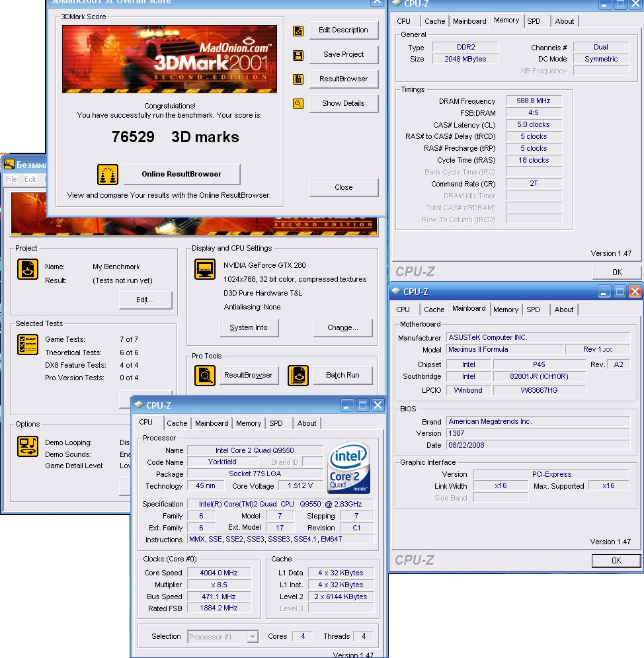
Task: Click the CPU-Z title icon in the Mainboard window
Action: coord(396,291)
